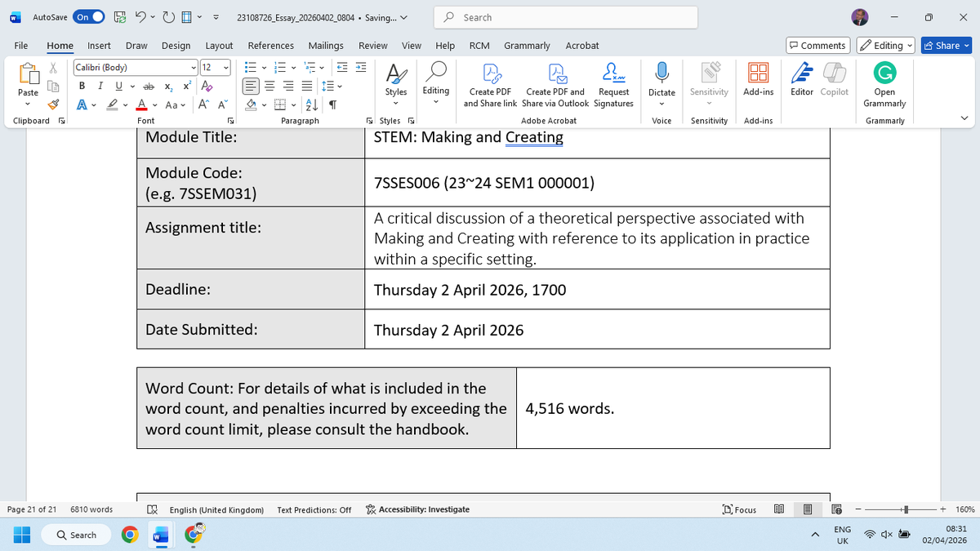This screenshot has height=551, width=980.
Task: Open the Editing mode dropdown near Share
Action: tap(888, 46)
